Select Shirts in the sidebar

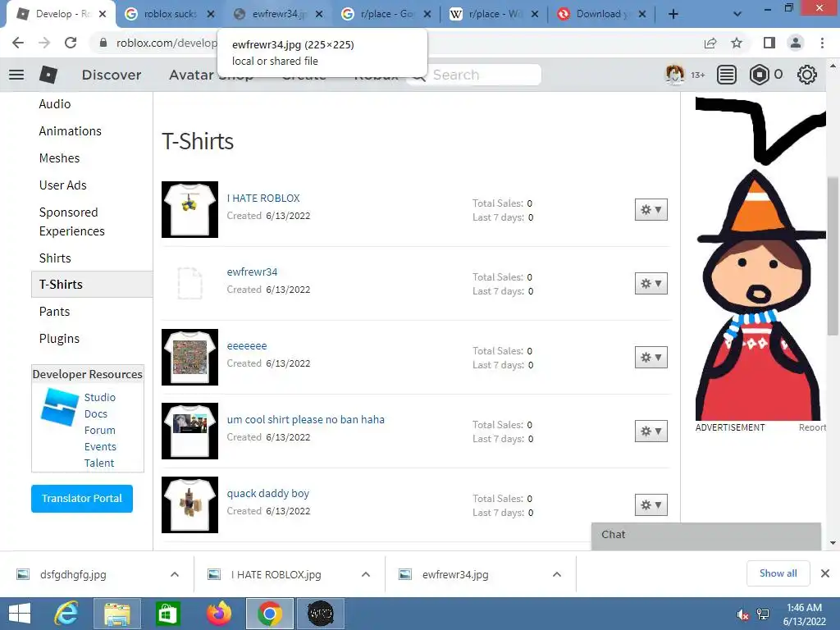55,258
